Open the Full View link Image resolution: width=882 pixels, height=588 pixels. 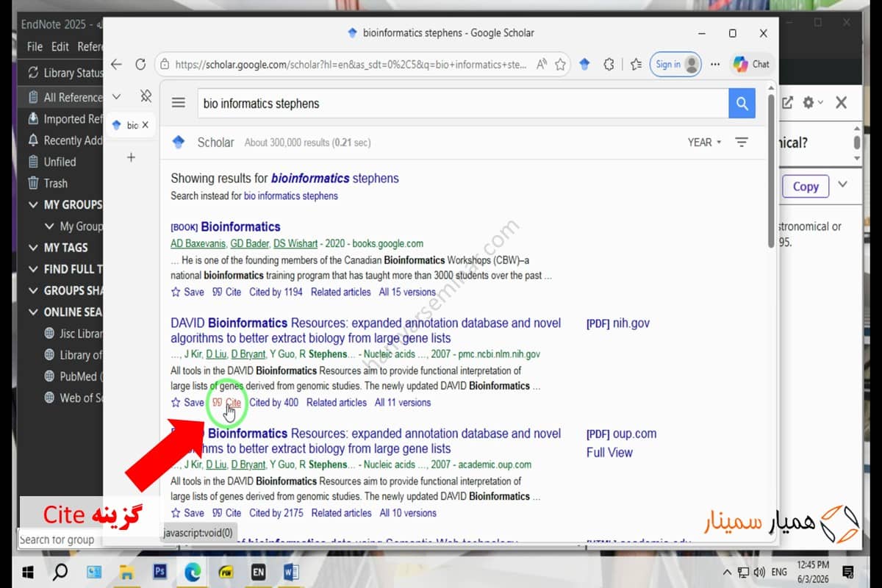click(x=609, y=453)
